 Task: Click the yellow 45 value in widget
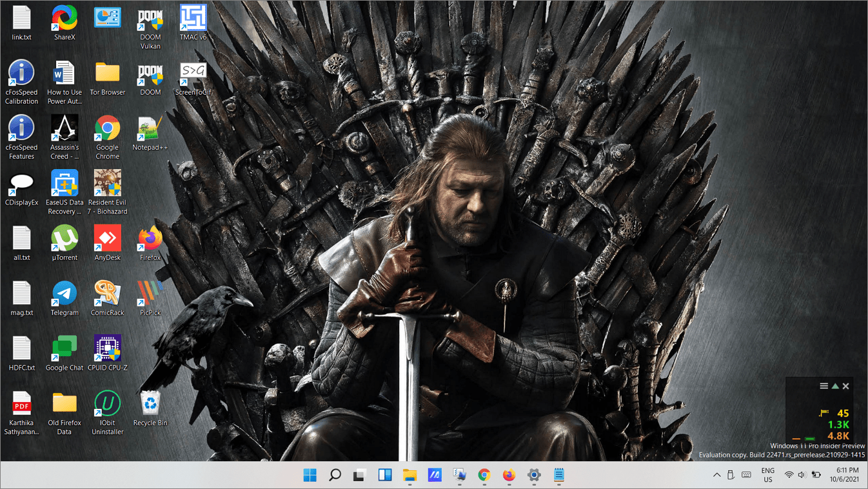pos(843,414)
